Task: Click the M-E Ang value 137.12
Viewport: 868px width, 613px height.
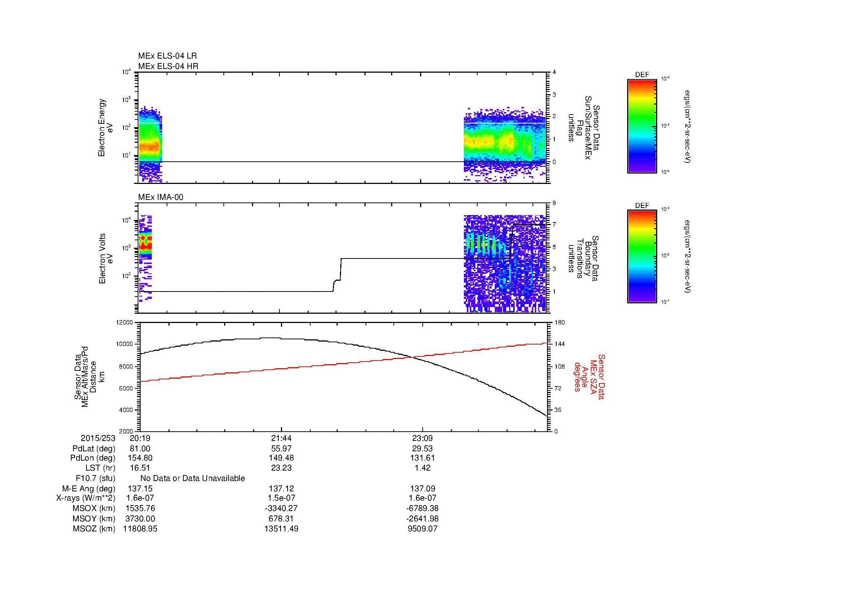Action: (x=281, y=489)
